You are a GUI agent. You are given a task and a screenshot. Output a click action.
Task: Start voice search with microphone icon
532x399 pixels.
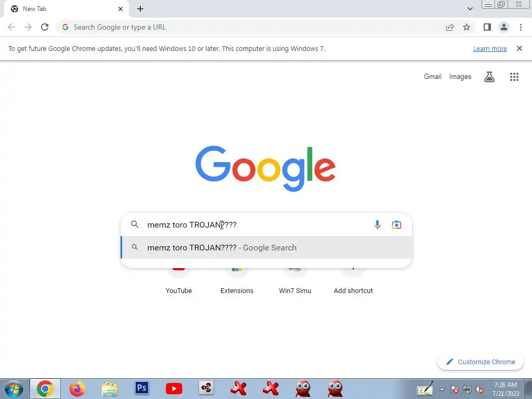(x=377, y=224)
